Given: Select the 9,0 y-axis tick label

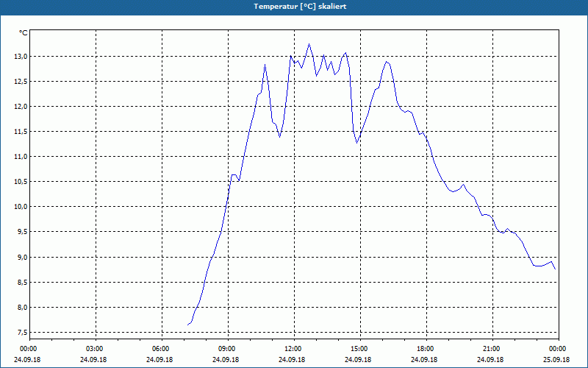Looking at the screenshot, I should [x=22, y=257].
